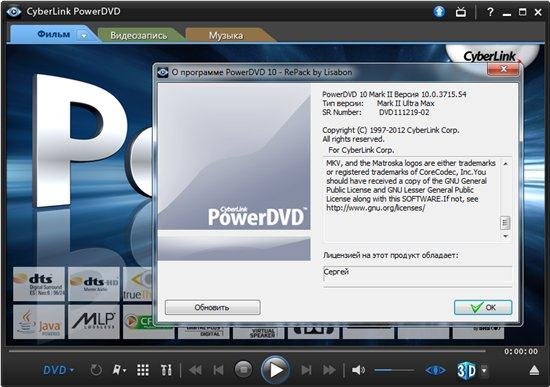Image resolution: width=550 pixels, height=387 pixels.
Task: Switch to the Видеозапись tab
Action: coord(139,35)
